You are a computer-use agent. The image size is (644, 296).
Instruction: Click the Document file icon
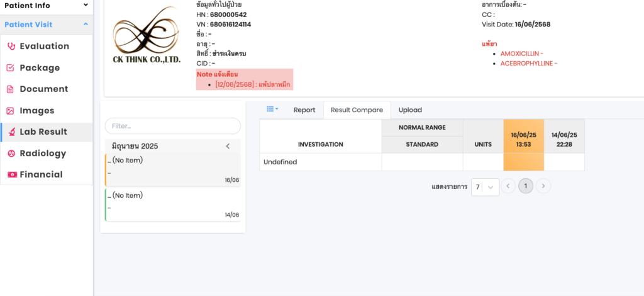pyautogui.click(x=10, y=89)
